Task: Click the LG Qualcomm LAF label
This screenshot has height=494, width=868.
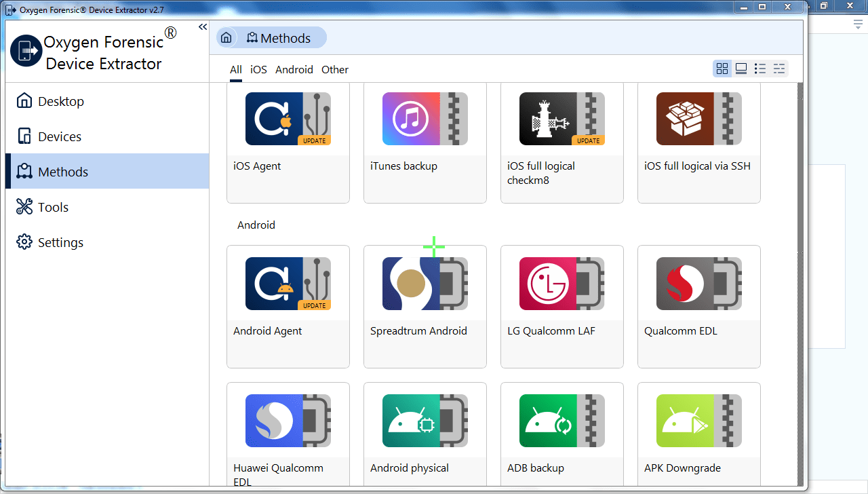Action: (x=551, y=331)
